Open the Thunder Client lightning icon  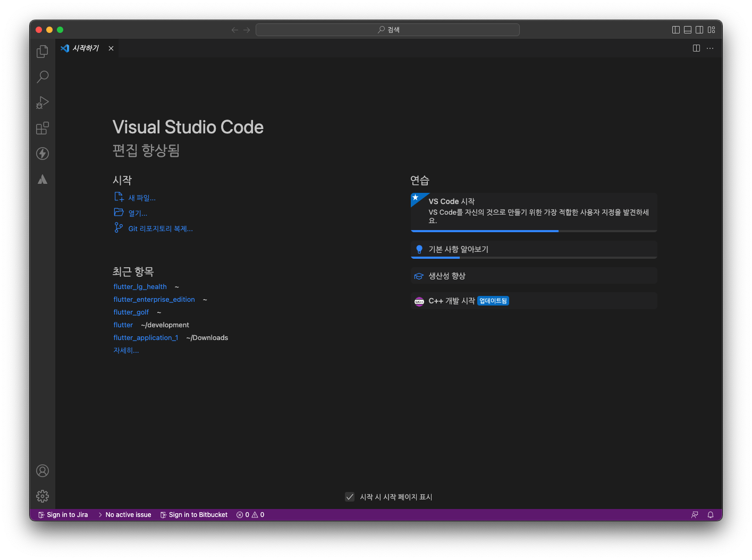coord(43,154)
